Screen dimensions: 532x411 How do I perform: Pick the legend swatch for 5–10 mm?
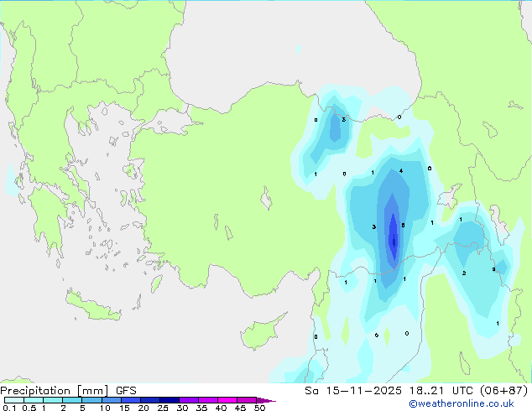click(x=91, y=400)
